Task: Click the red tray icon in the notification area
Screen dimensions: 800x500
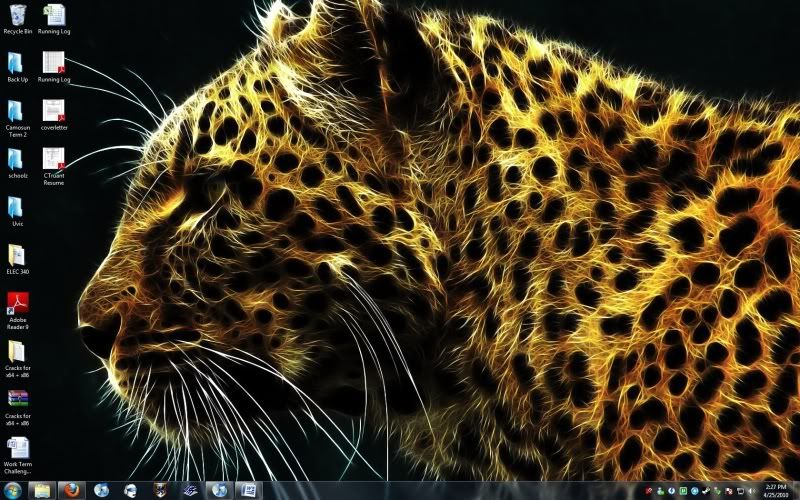Action: [x=649, y=491]
